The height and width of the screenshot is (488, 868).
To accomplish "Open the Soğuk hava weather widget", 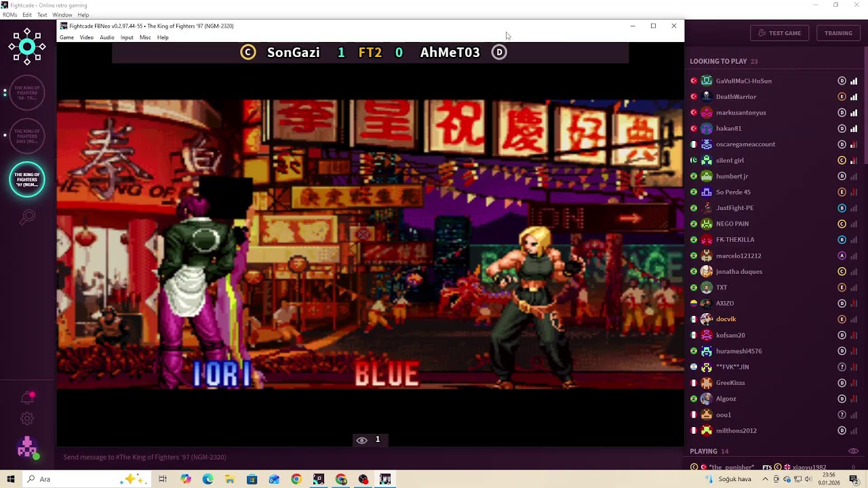I will pyautogui.click(x=730, y=479).
